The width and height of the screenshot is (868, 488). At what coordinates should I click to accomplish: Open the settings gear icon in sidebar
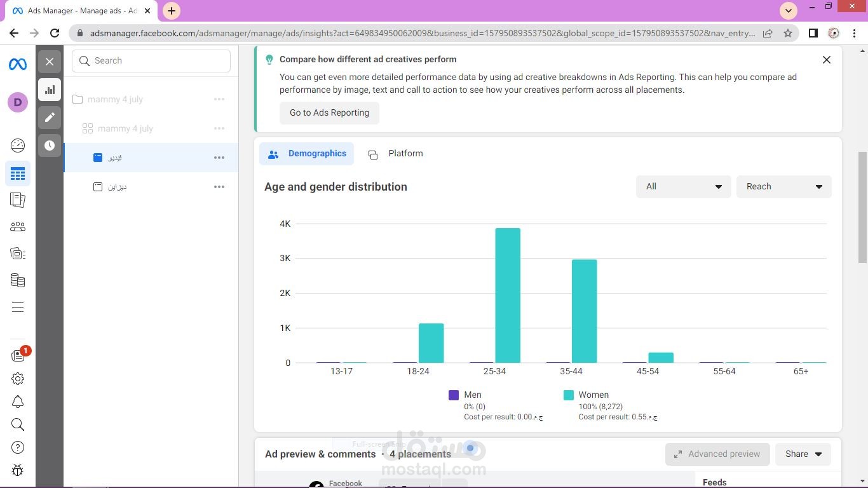[18, 379]
